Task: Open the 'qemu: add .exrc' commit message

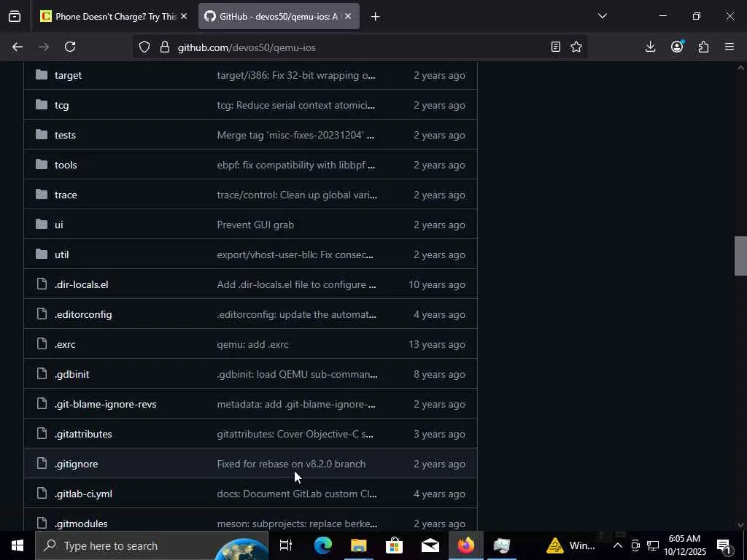Action: [252, 344]
